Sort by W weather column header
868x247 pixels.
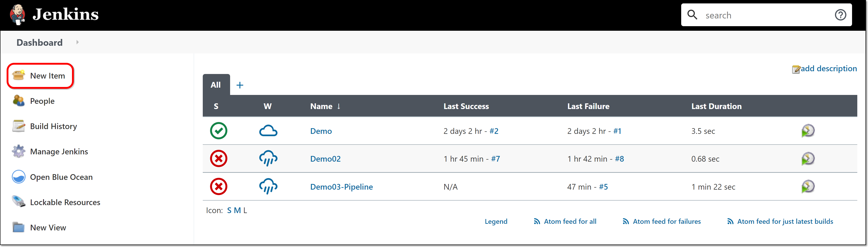tap(267, 106)
